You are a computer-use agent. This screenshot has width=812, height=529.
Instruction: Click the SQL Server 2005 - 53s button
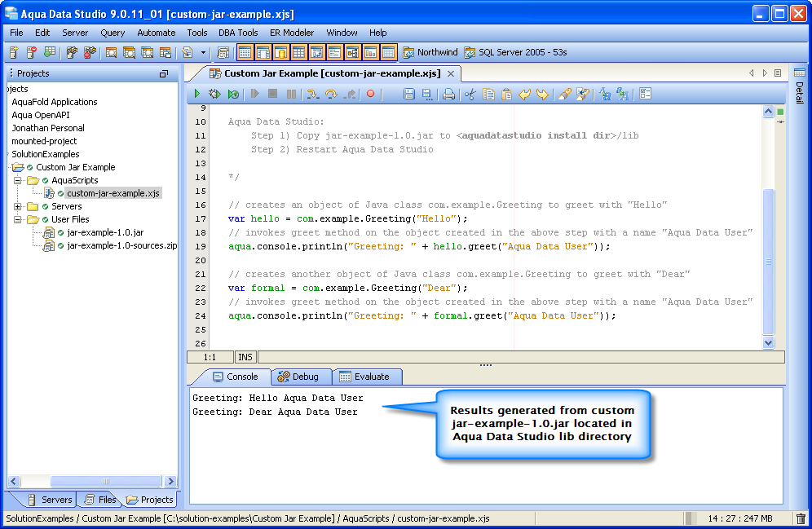[516, 52]
